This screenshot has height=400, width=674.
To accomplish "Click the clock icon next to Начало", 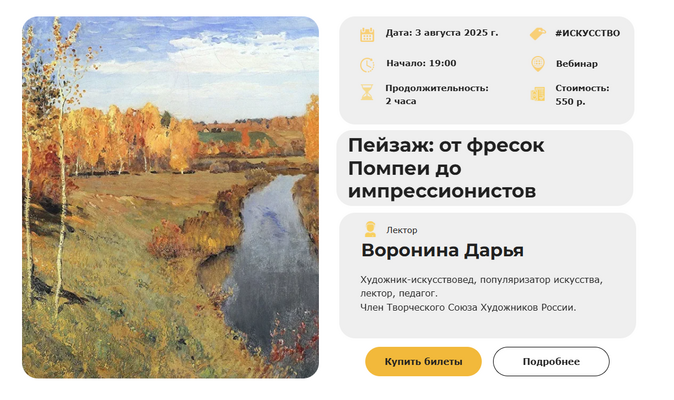I will click(367, 65).
